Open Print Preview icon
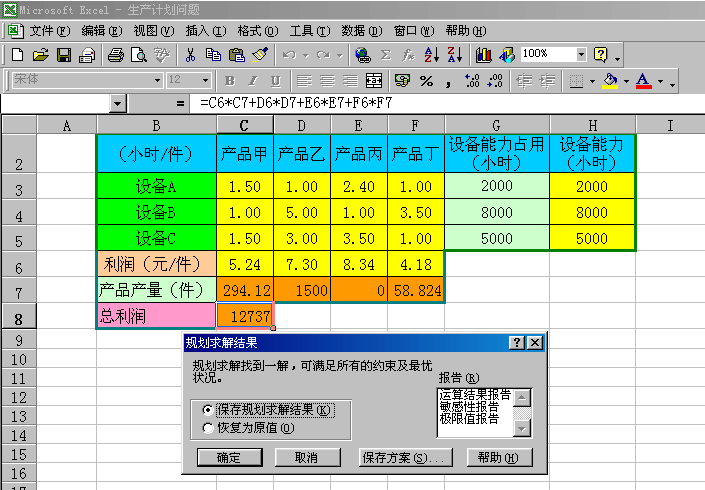 coord(138,55)
